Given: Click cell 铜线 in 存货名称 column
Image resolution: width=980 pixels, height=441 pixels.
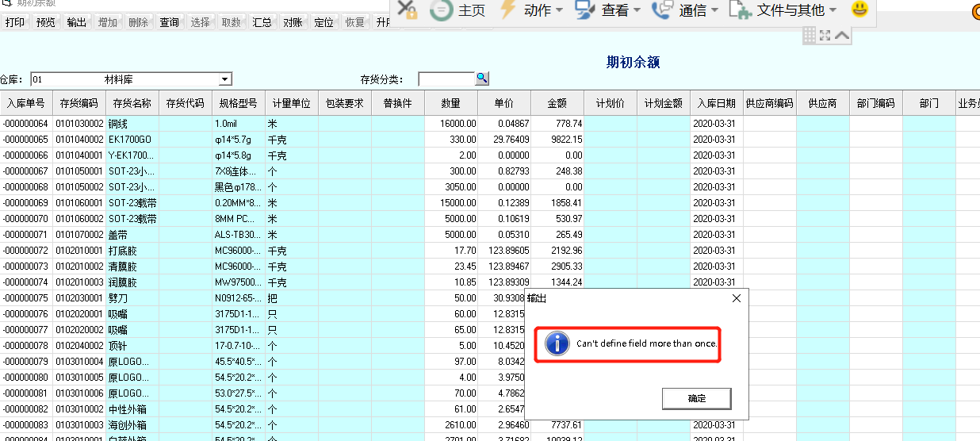Looking at the screenshot, I should click(132, 124).
